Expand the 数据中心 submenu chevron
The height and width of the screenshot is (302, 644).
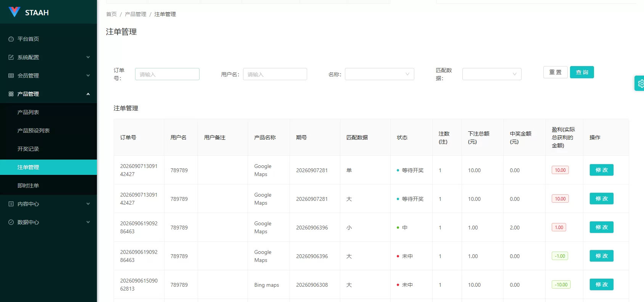coord(88,222)
